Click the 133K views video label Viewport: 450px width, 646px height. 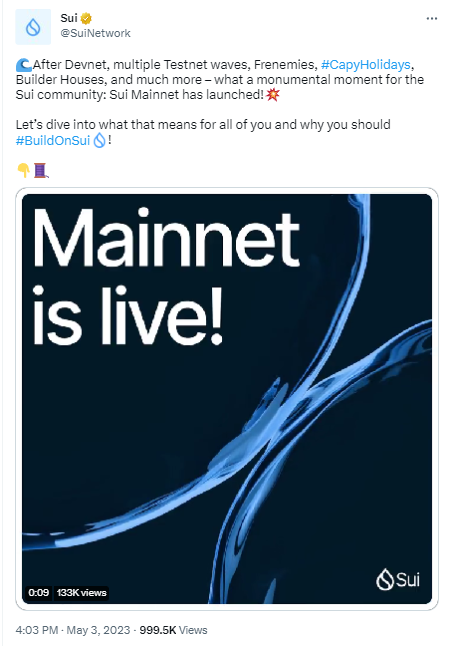(82, 592)
